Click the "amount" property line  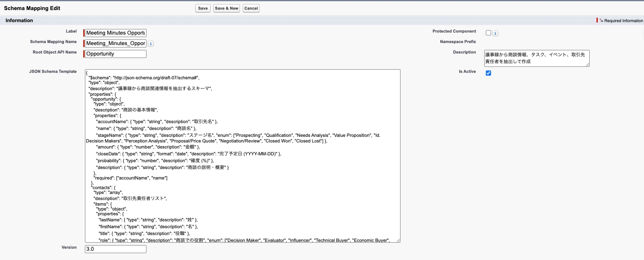point(148,147)
